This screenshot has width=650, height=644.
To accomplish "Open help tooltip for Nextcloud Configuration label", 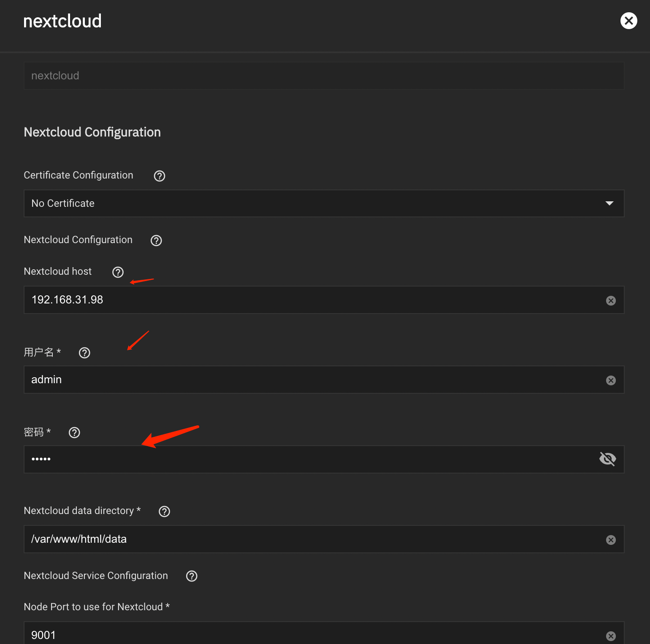I will (156, 241).
